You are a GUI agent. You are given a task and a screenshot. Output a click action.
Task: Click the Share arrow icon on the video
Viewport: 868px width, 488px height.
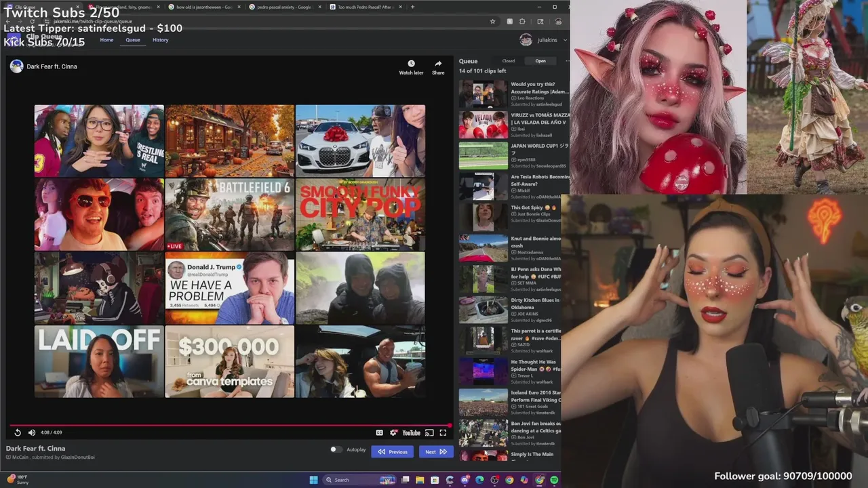pos(438,64)
